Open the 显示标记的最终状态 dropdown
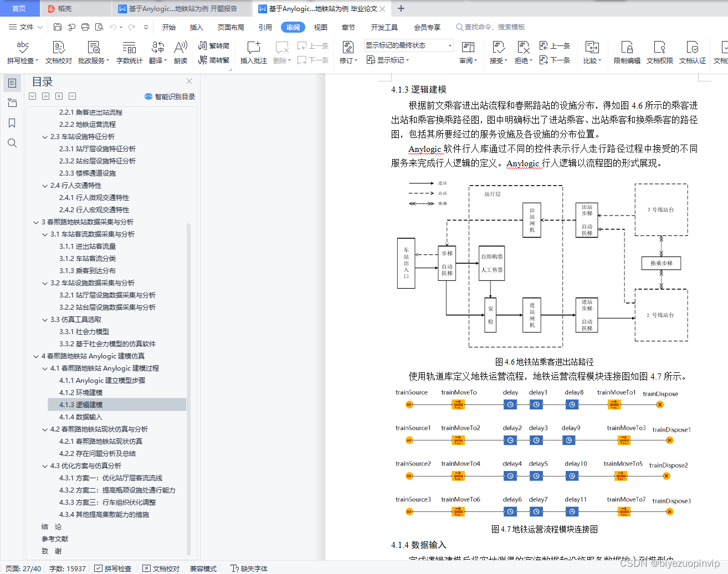Viewport: 728px width, 574px height. (x=408, y=45)
